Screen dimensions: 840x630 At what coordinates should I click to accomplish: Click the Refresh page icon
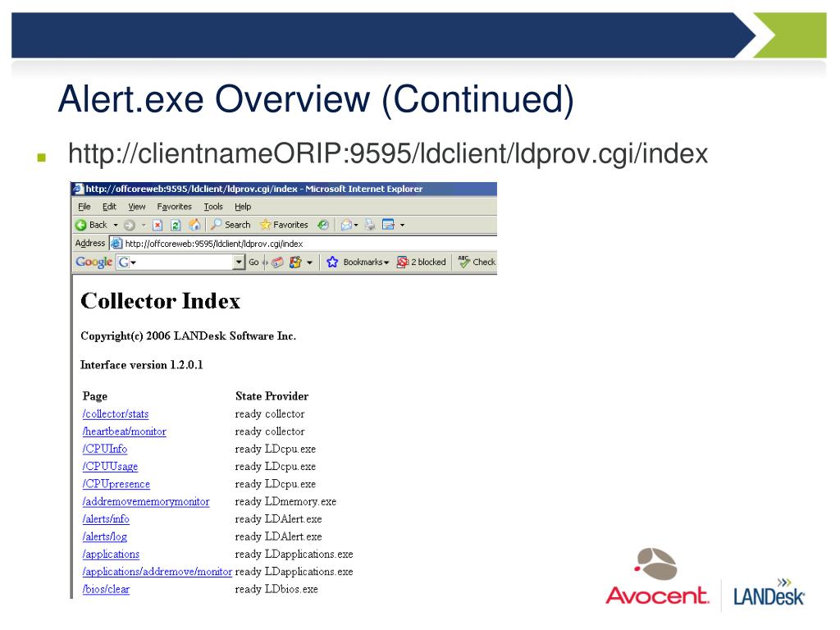click(x=176, y=225)
